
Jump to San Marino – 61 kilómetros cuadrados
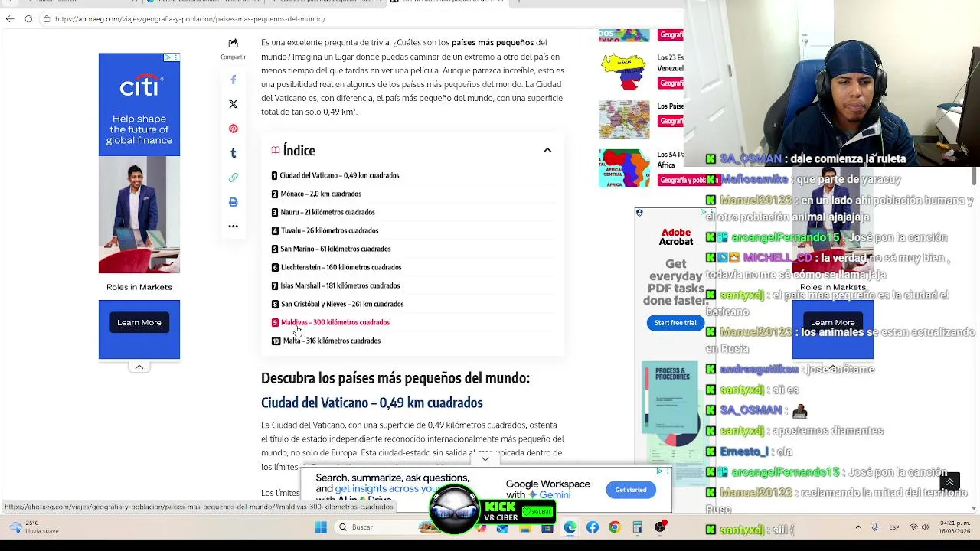(x=335, y=249)
